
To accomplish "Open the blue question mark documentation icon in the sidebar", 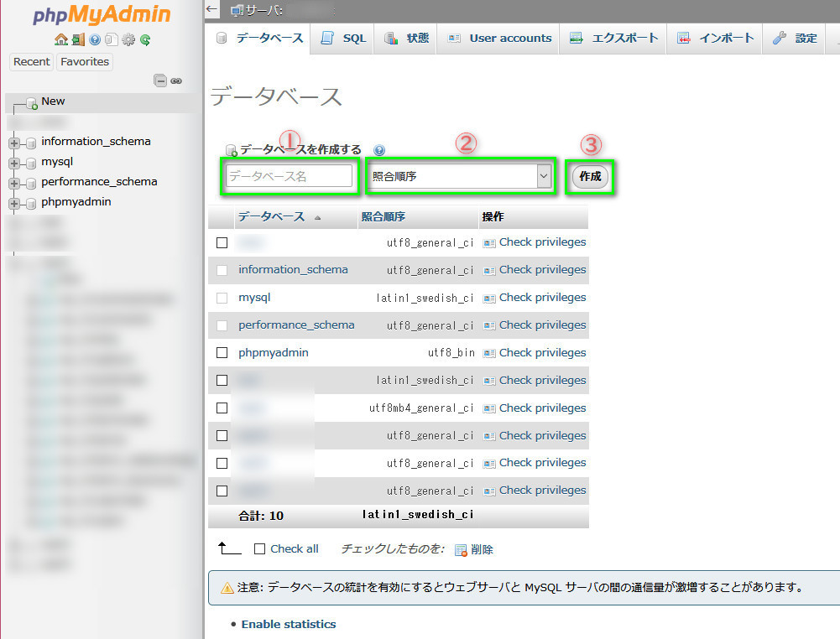I will coord(95,39).
